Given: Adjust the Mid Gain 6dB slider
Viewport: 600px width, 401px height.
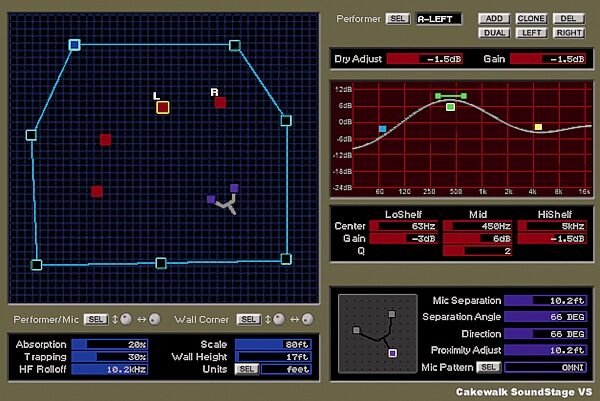Looking at the screenshot, I should (477, 239).
